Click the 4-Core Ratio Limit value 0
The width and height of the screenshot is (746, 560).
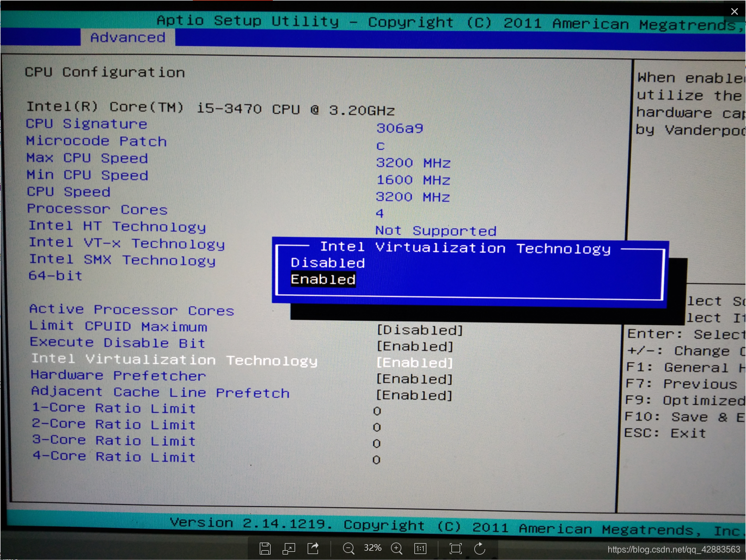377,460
